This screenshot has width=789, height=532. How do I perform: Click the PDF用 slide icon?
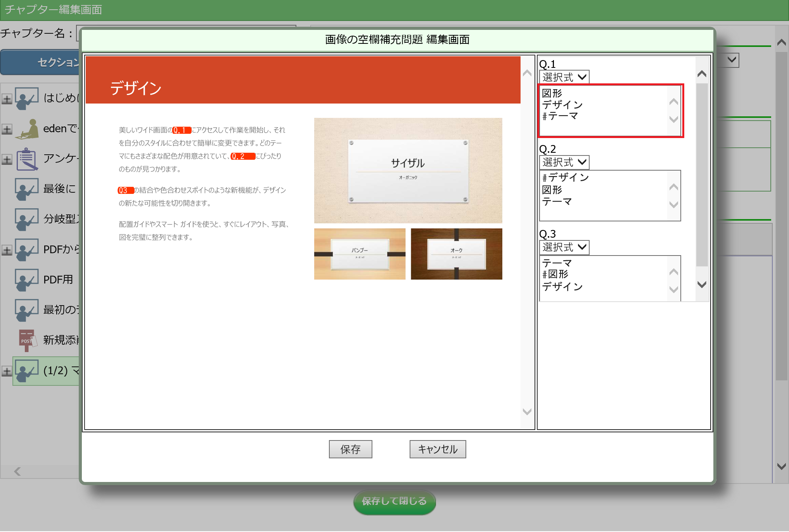26,280
